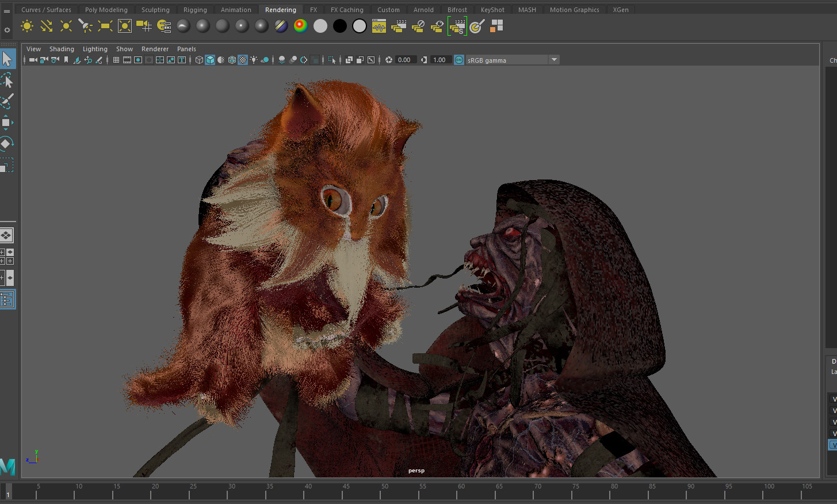Toggle the viewport grid display
Image resolution: width=837 pixels, height=504 pixels.
point(116,60)
